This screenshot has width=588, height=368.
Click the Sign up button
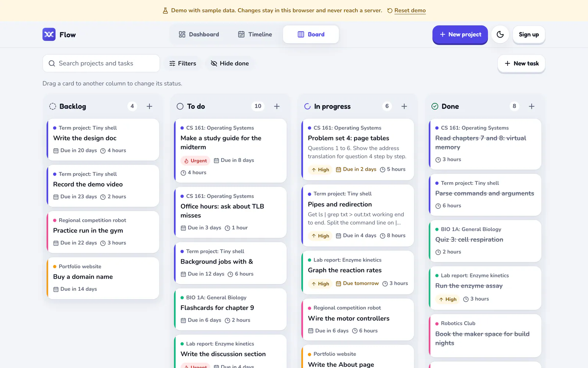[529, 35]
